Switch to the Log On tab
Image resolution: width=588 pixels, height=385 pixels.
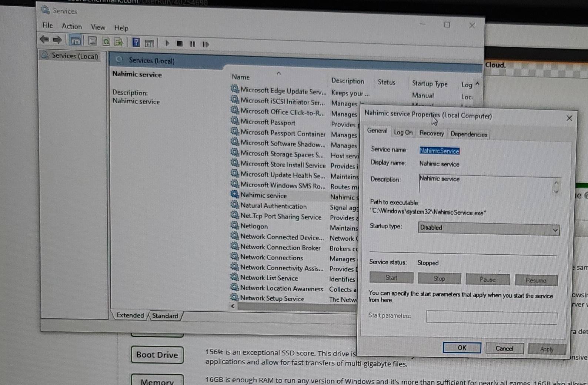[403, 133]
